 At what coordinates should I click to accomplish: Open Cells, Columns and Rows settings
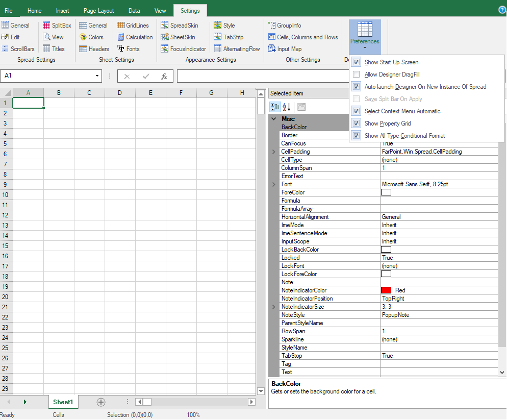(303, 37)
